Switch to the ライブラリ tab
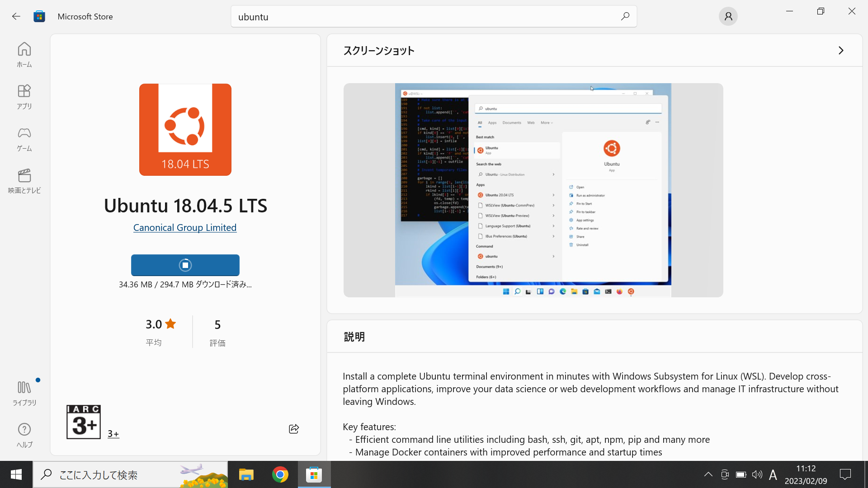 click(x=24, y=391)
